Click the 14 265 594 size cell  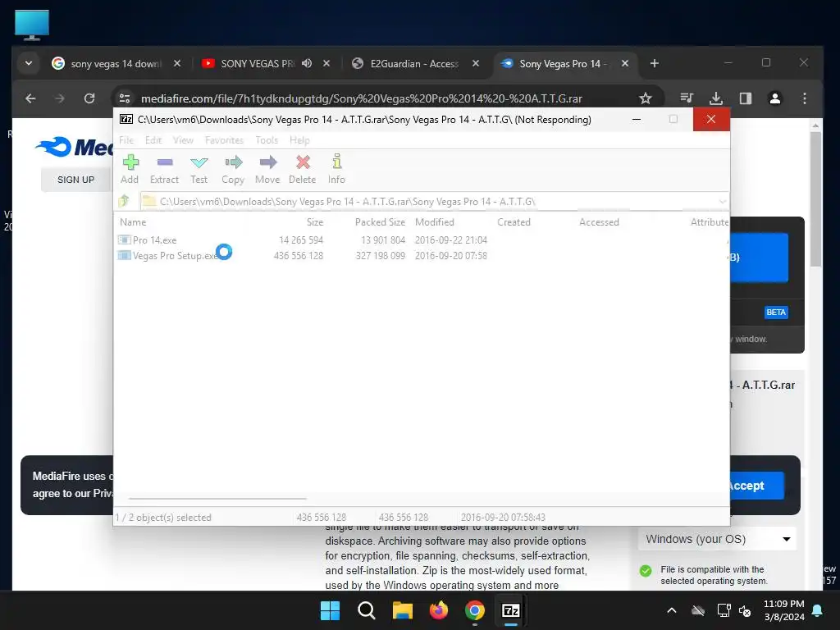tap(301, 240)
